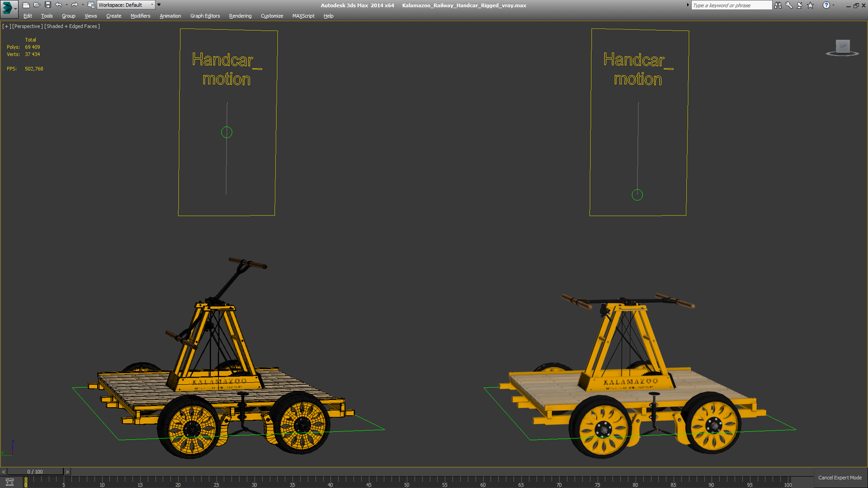Open the Help menu
Viewport: 868px width, 488px height.
(329, 16)
